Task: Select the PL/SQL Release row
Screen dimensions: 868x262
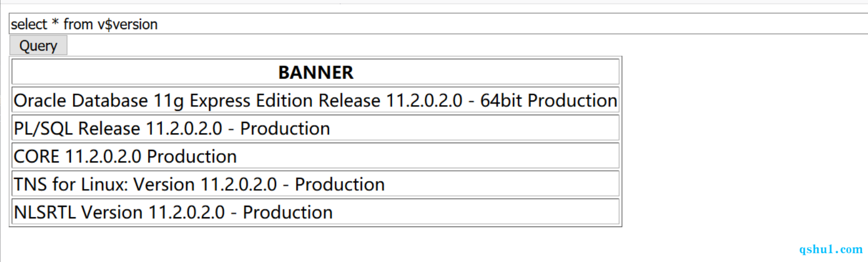Action: (x=316, y=128)
